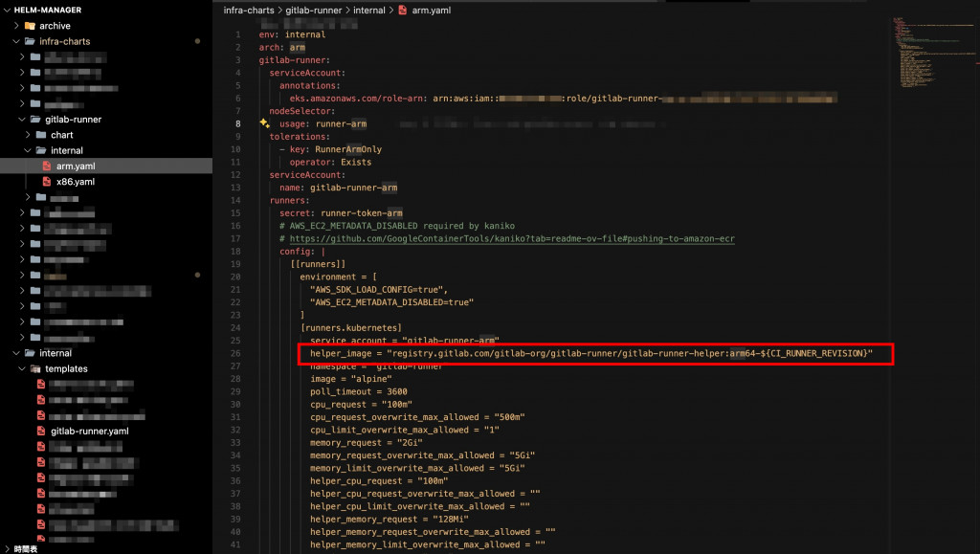Click the eks.amazonaws.com/role-arn line
Viewport: 980px width, 554px height.
click(x=563, y=98)
